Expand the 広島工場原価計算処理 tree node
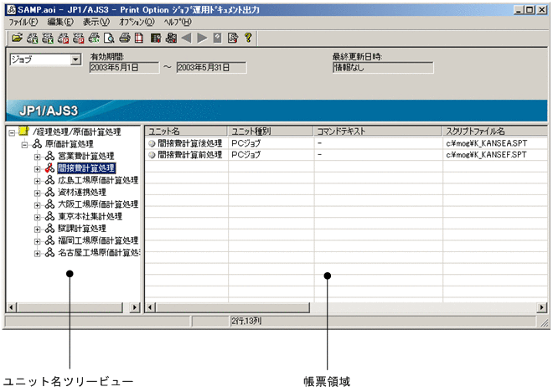The width and height of the screenshot is (553, 392). click(38, 180)
